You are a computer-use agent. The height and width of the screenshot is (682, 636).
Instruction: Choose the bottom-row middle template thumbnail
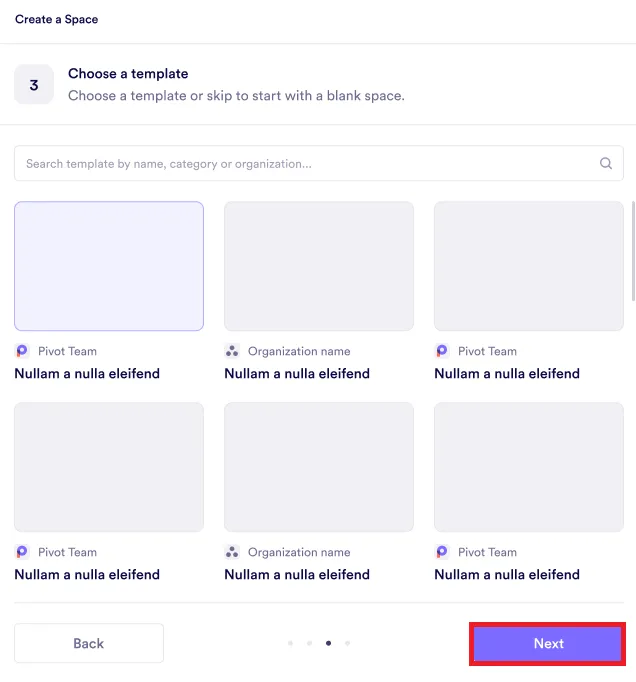click(x=319, y=467)
